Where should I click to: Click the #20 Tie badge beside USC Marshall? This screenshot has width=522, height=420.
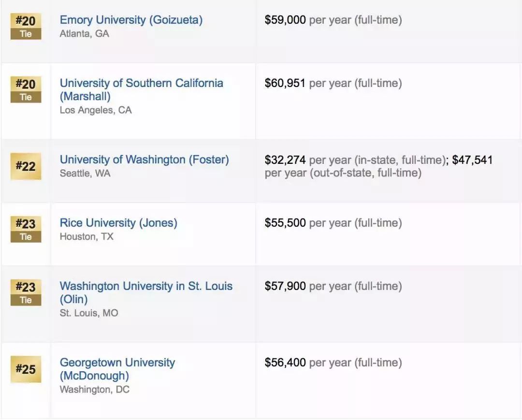point(26,90)
